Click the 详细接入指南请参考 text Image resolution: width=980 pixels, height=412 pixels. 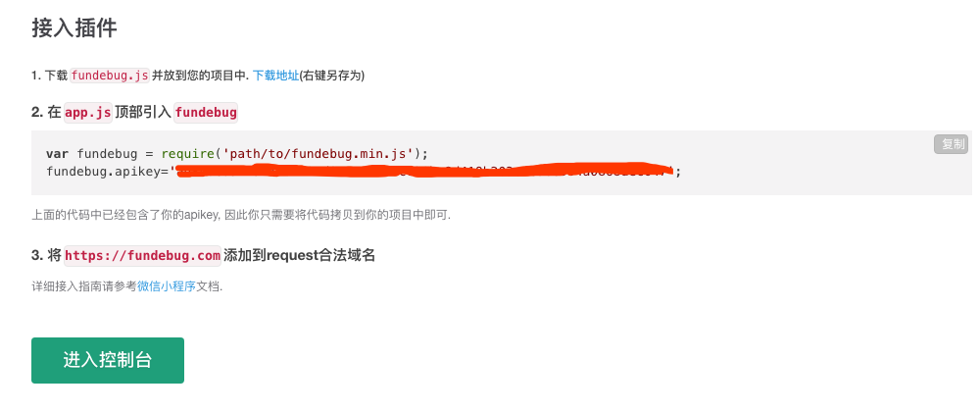pyautogui.click(x=84, y=287)
